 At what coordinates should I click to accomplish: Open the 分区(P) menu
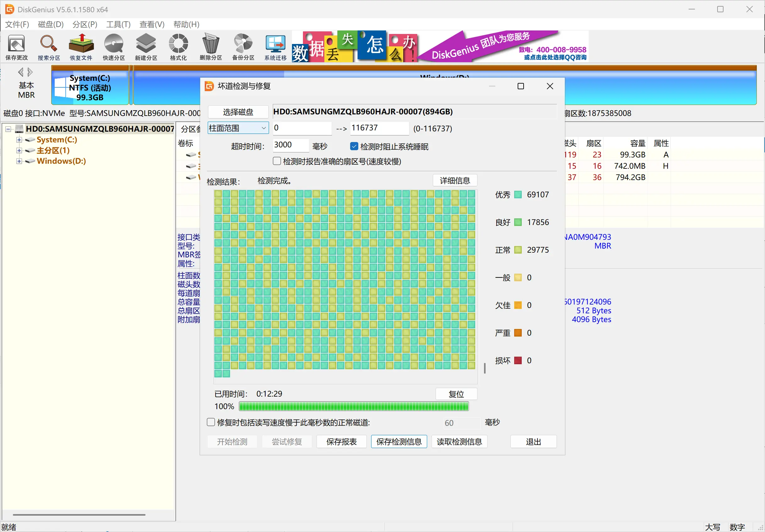click(85, 24)
